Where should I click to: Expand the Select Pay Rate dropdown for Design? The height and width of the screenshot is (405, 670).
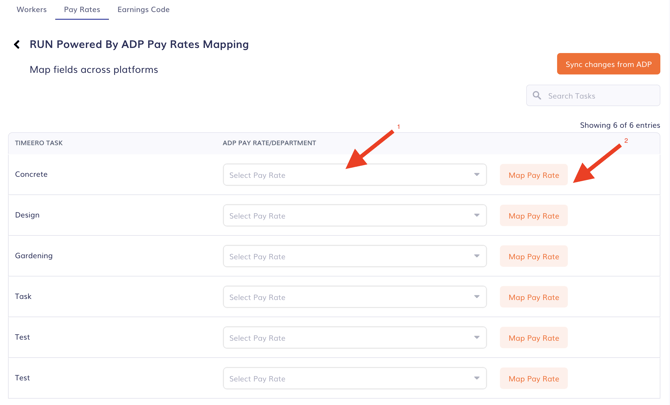(354, 216)
